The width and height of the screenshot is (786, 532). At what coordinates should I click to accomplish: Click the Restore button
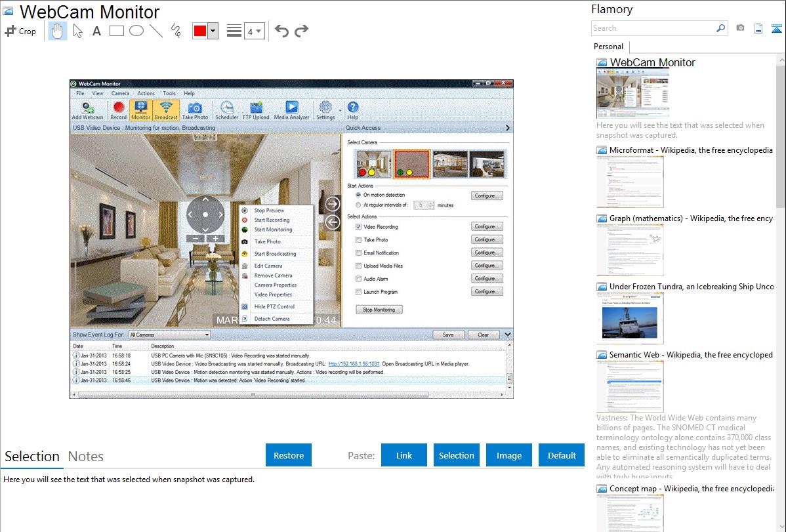coord(289,455)
